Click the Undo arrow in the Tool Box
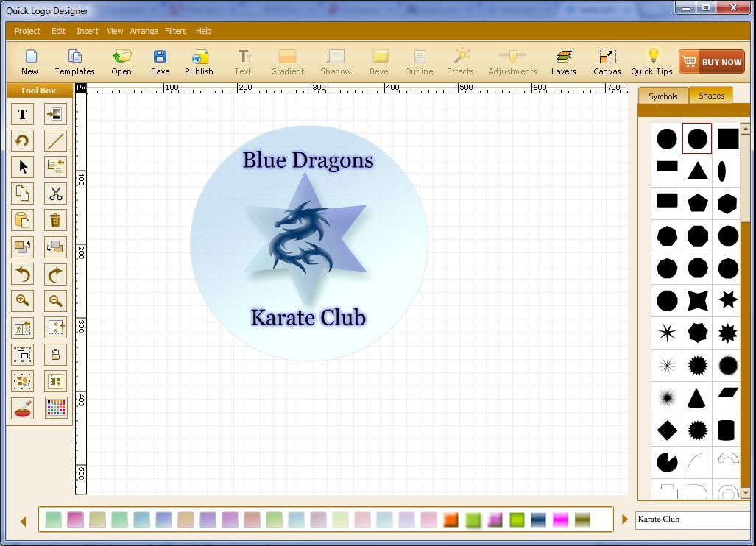 coord(22,274)
